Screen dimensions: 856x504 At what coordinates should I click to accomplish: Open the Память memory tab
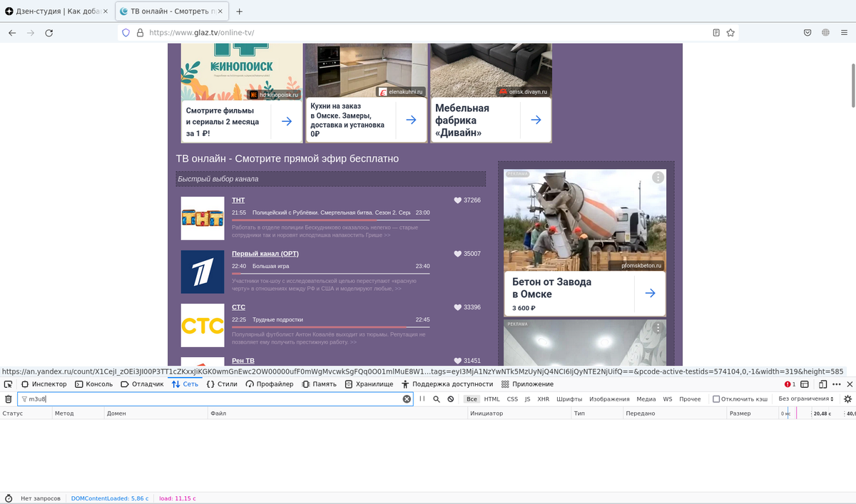click(x=319, y=384)
